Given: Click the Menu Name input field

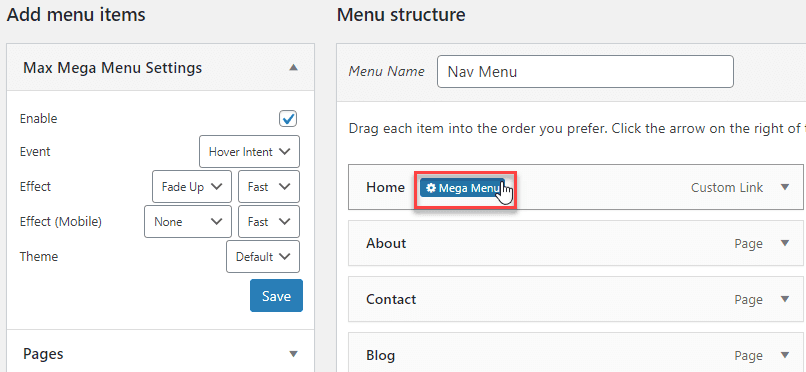Looking at the screenshot, I should [x=585, y=71].
